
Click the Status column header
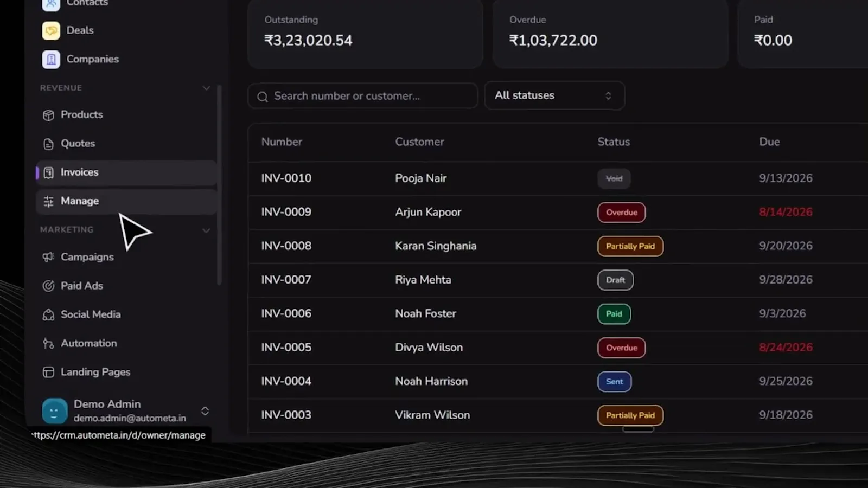(614, 142)
